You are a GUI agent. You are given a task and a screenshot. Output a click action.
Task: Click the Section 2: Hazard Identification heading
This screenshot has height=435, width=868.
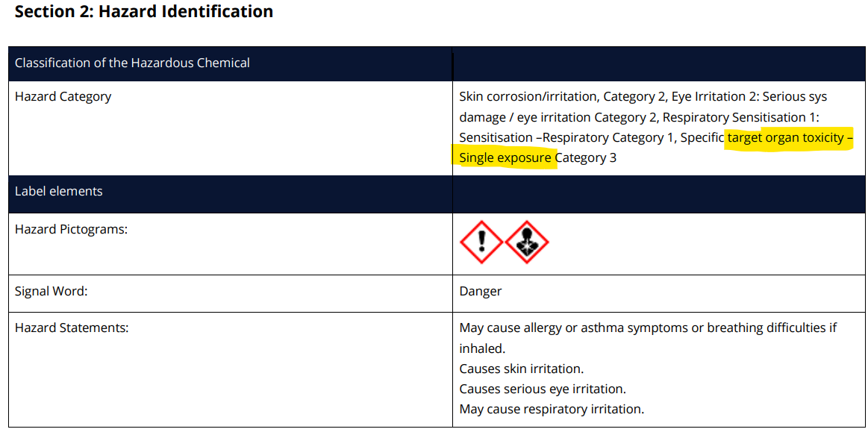pyautogui.click(x=144, y=12)
